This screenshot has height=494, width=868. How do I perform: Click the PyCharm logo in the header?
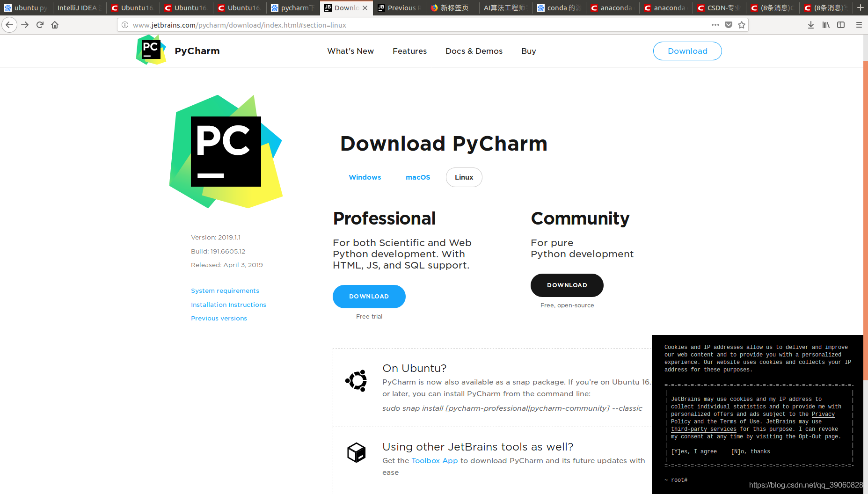point(151,50)
